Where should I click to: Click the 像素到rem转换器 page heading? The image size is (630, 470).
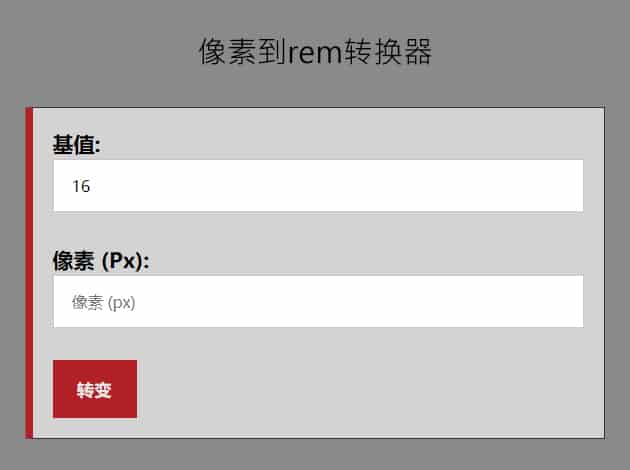315,52
